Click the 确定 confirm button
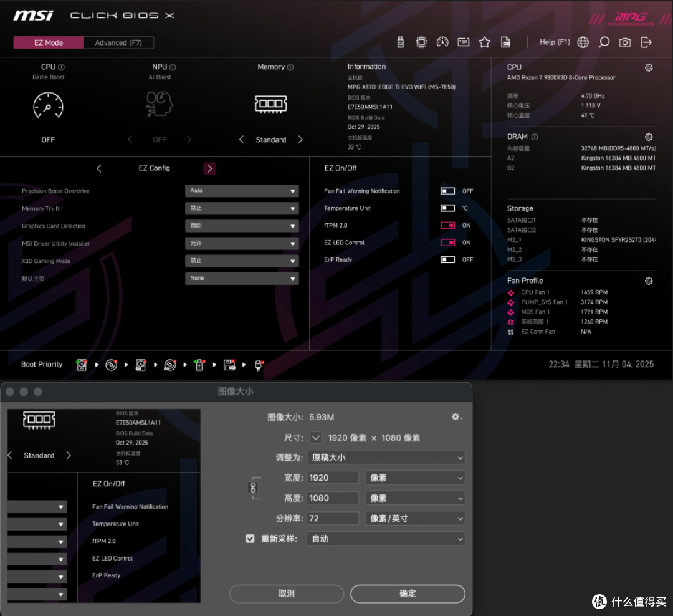The height and width of the screenshot is (616, 673). 408,594
